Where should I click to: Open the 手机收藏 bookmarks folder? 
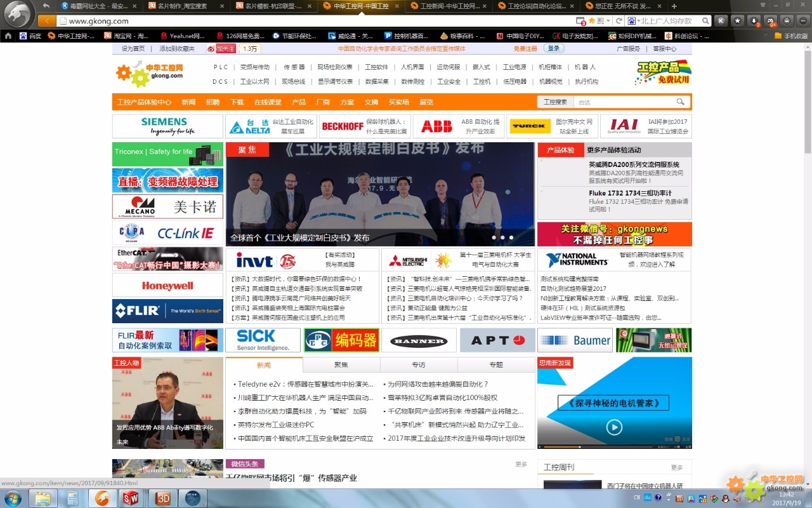click(x=791, y=36)
